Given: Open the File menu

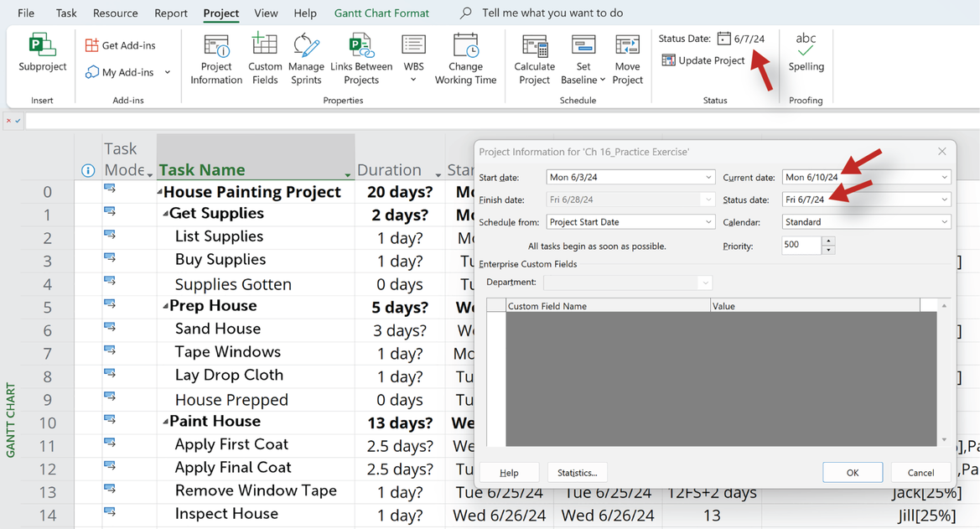Looking at the screenshot, I should 26,13.
